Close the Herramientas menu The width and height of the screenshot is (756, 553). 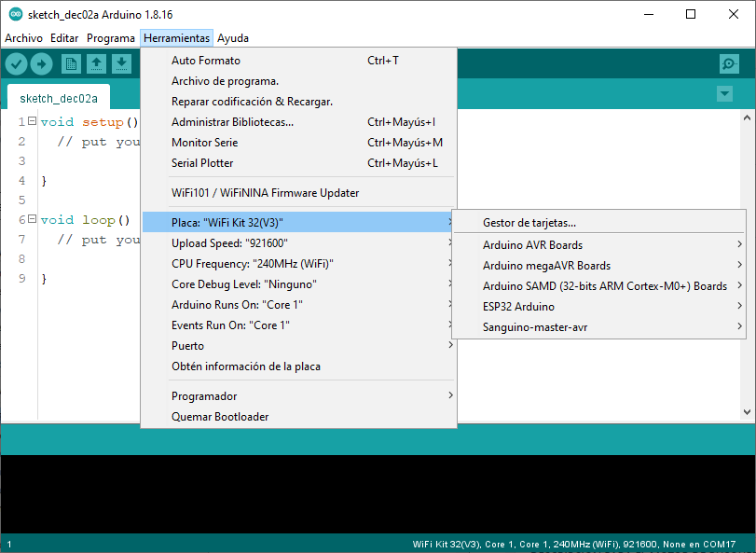click(176, 38)
